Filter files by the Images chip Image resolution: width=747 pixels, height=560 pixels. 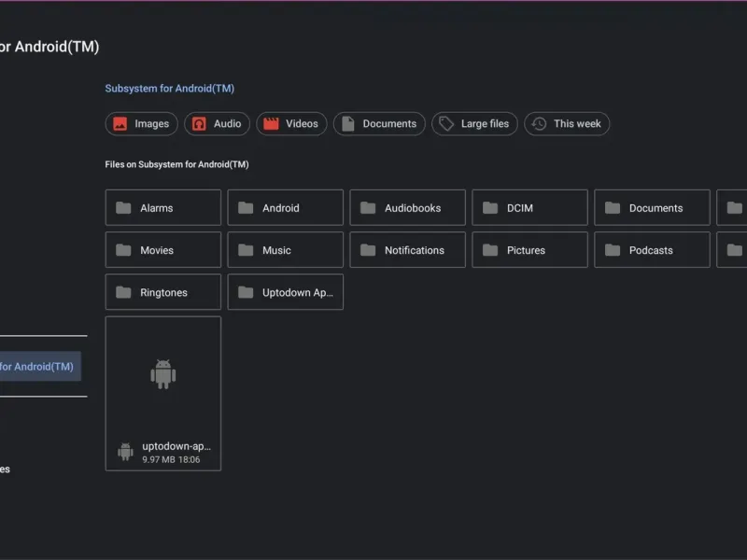[x=142, y=124]
